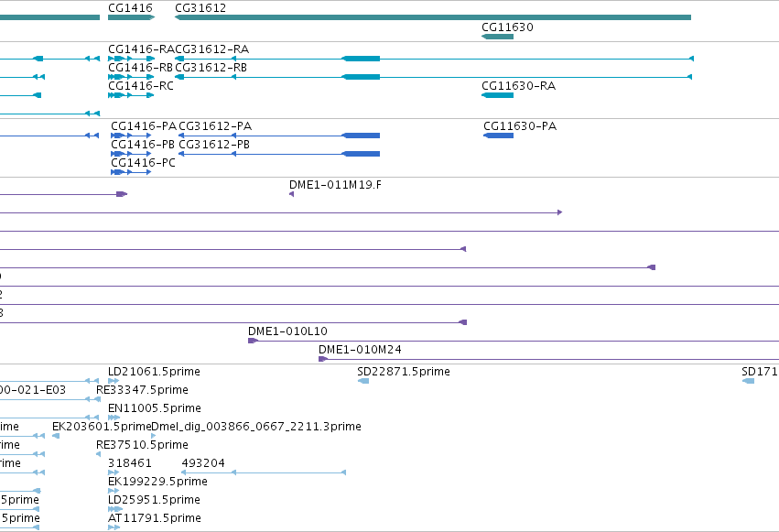Select the CG1416-PC protein label
The width and height of the screenshot is (779, 532).
tap(143, 163)
